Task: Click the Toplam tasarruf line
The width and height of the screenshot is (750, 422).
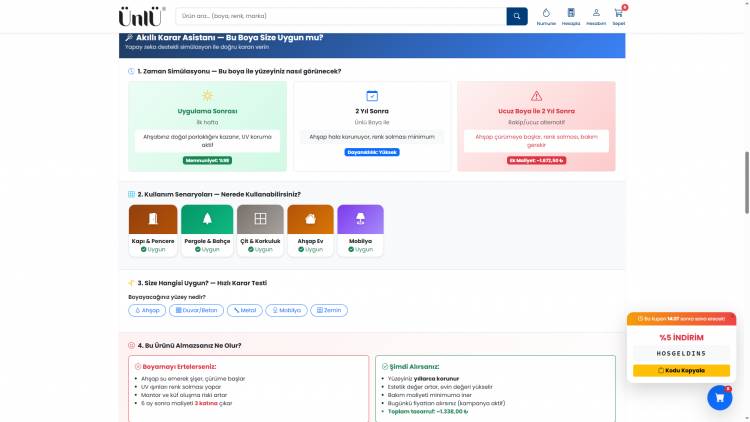Action: (x=428, y=411)
